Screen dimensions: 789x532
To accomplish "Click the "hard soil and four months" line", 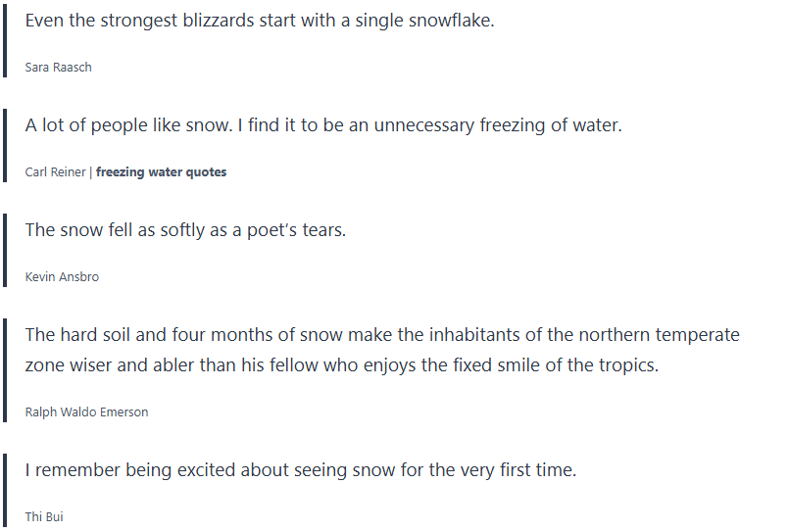I will point(382,335).
